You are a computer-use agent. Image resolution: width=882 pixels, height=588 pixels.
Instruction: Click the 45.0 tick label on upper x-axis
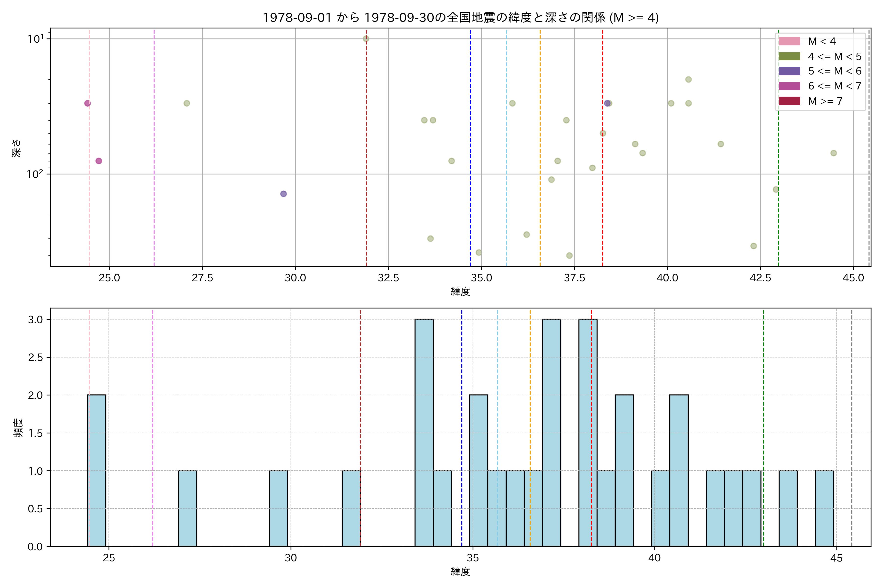(x=853, y=278)
